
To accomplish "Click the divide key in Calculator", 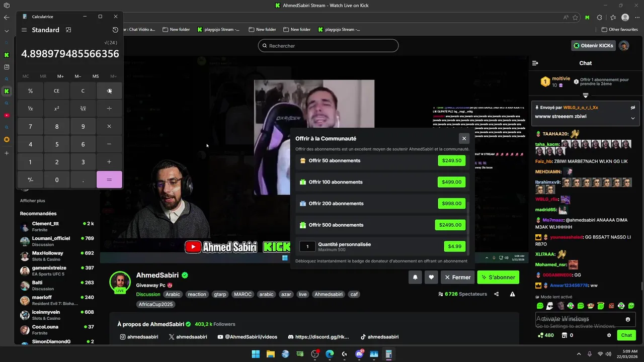I will pyautogui.click(x=109, y=109).
